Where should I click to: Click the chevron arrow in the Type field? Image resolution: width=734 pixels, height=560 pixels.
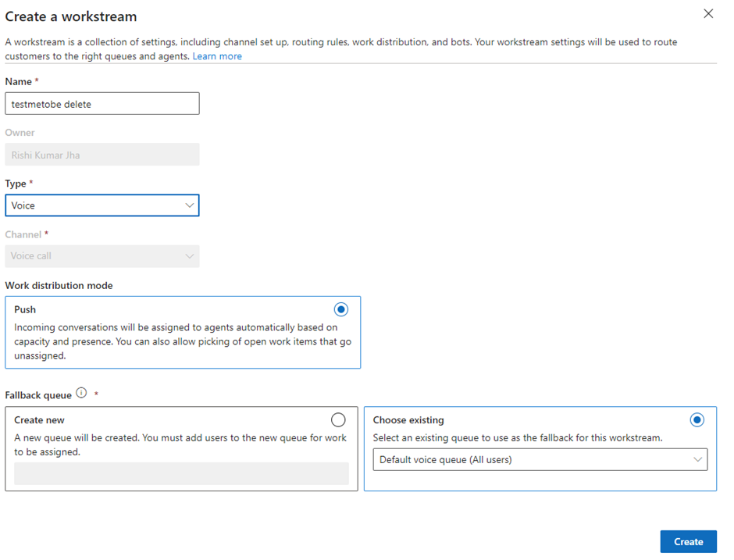coord(189,205)
